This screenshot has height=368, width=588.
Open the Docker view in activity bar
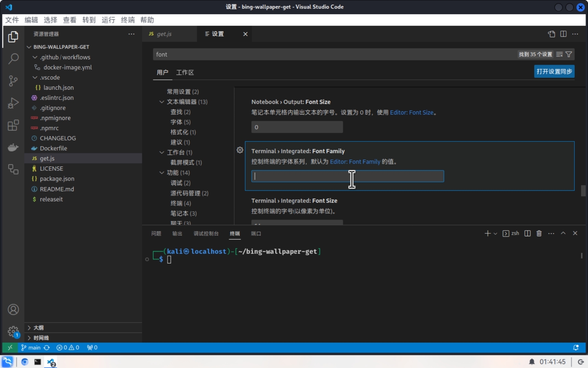point(13,147)
